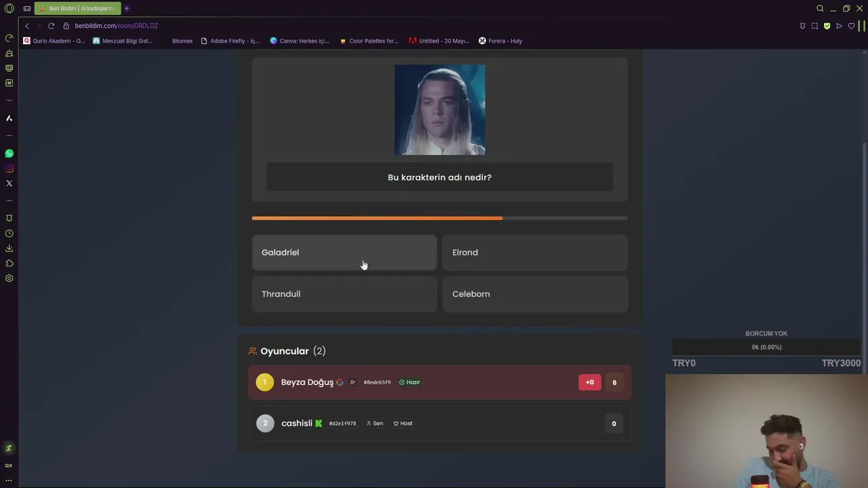Open Settings gear in the sidebar
Screen dimensions: 868x488
pyautogui.click(x=9, y=279)
